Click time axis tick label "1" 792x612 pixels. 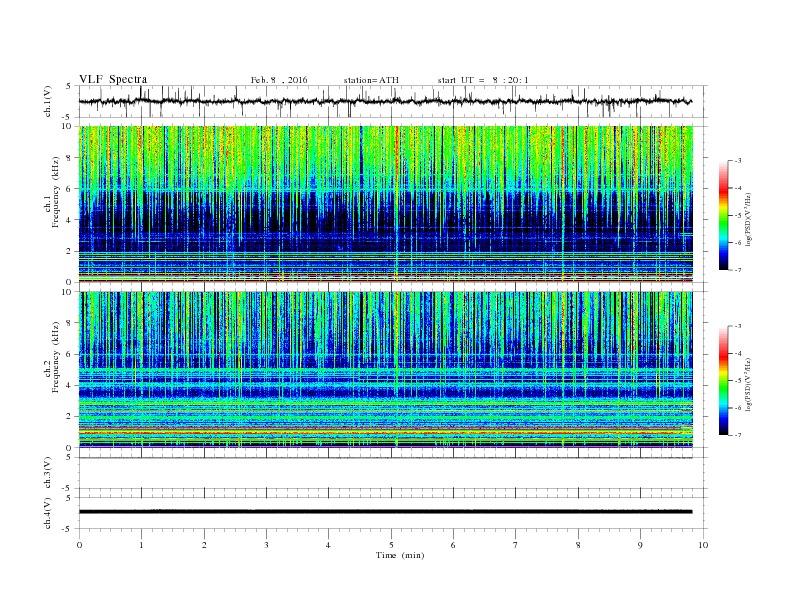click(141, 545)
